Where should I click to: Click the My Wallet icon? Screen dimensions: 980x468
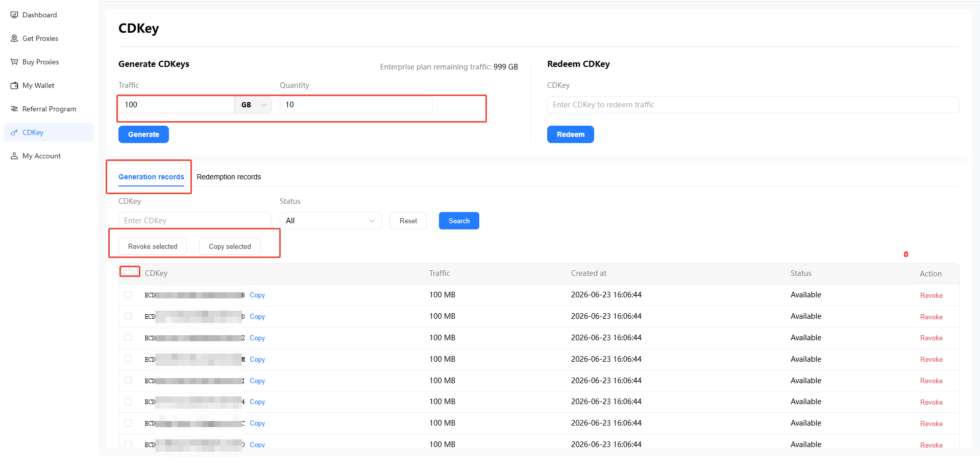click(14, 85)
